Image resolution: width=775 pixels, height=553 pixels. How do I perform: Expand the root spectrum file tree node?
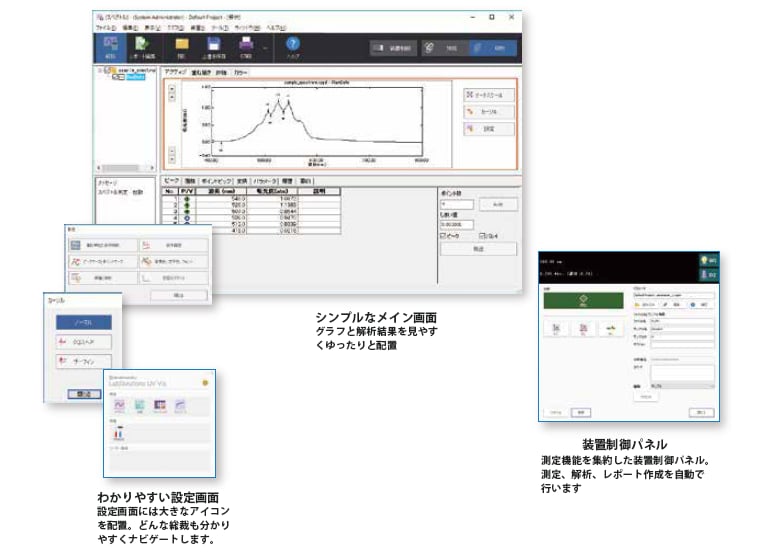tap(100, 71)
